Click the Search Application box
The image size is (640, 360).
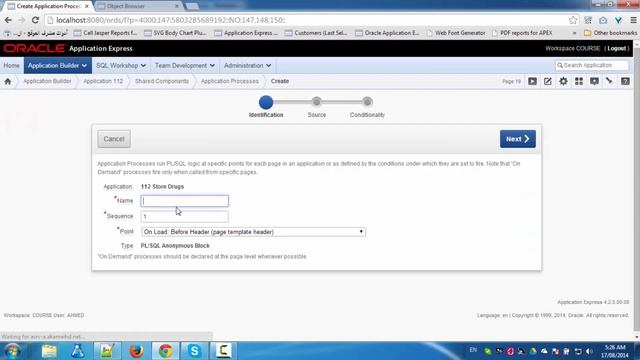click(x=592, y=65)
